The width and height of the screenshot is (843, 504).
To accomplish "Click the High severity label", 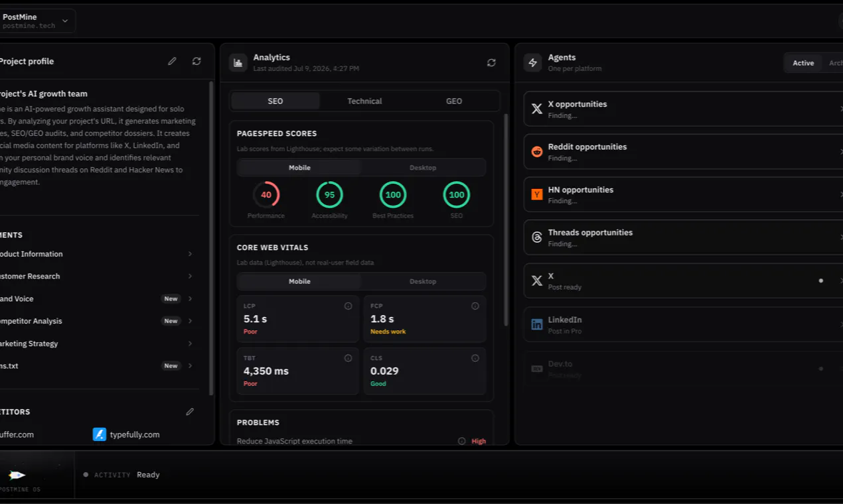I will click(x=479, y=441).
